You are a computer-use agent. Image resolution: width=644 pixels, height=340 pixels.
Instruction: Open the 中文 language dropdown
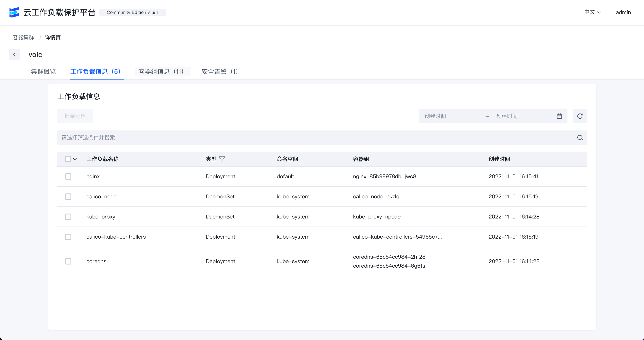[592, 12]
